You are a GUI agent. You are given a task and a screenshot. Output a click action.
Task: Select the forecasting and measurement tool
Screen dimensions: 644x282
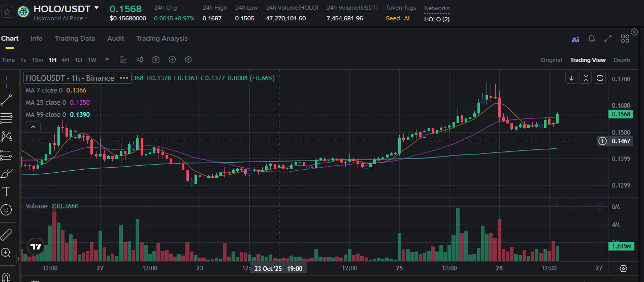[x=7, y=155]
